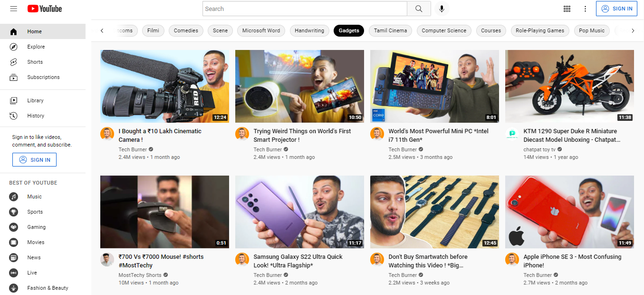Open Sports under Best of YouTube

tap(43, 212)
